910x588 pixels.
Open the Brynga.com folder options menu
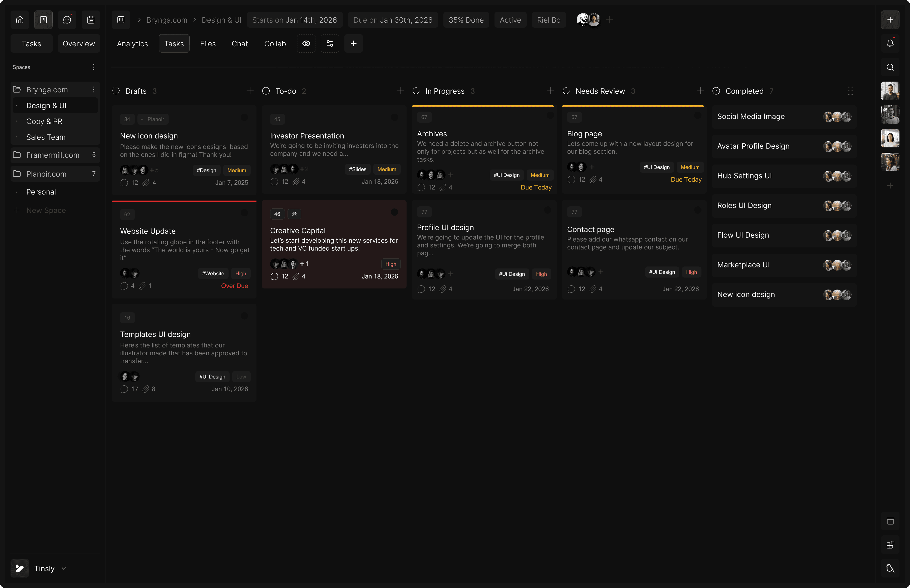pos(93,90)
